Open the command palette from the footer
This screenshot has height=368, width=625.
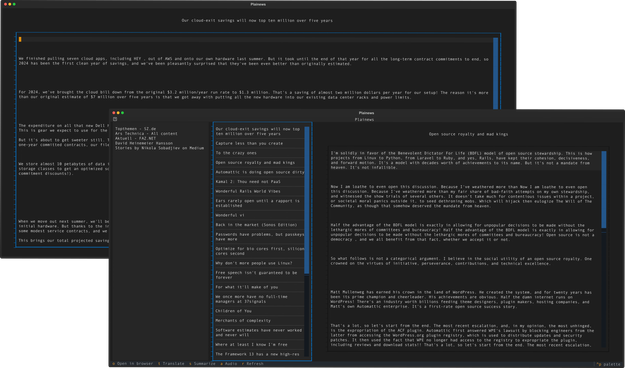pos(609,364)
